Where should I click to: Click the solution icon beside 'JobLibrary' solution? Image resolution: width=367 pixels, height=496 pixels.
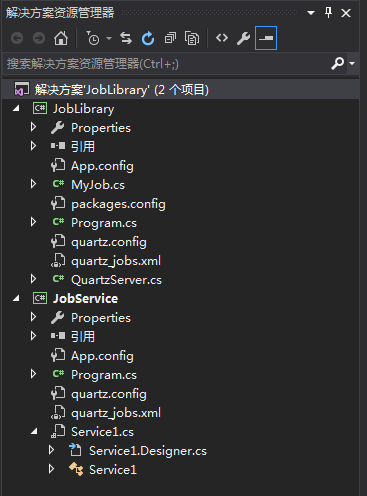pos(22,89)
